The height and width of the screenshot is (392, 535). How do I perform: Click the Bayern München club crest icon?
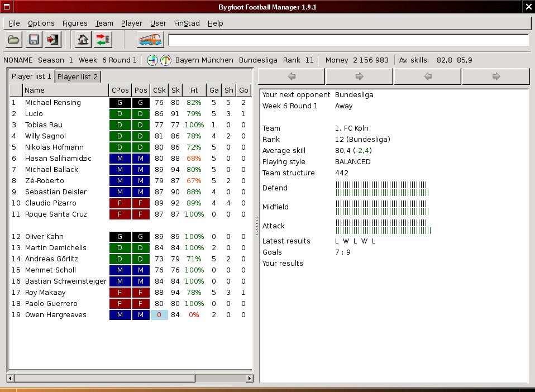(x=152, y=60)
